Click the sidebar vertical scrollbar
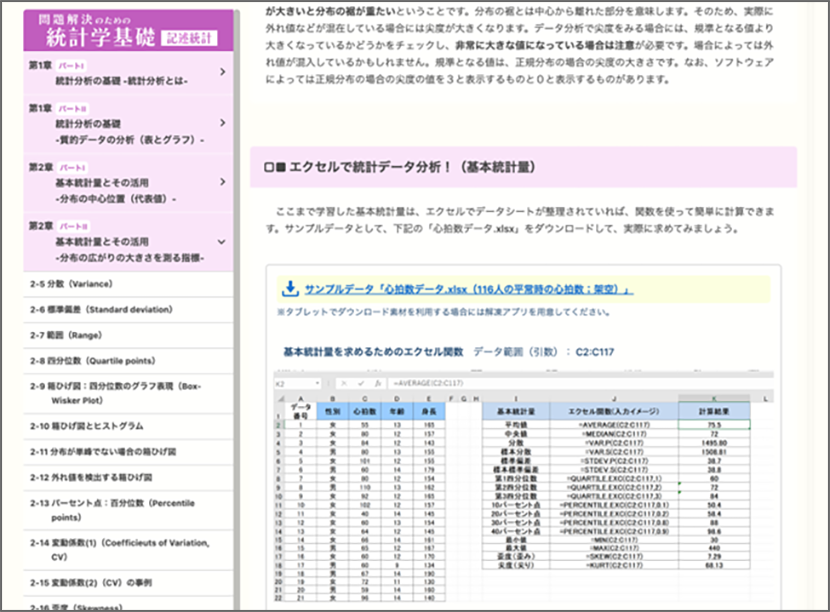Viewport: 830px width, 612px height. [237, 310]
